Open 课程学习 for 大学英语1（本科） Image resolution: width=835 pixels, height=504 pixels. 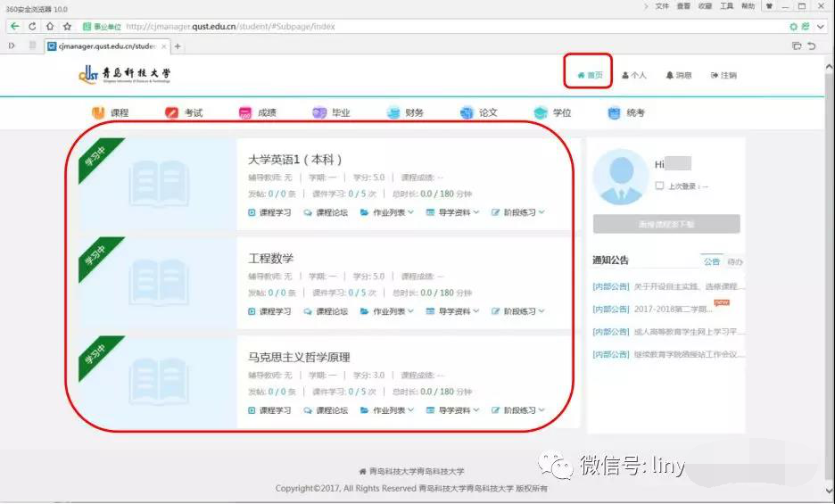point(269,212)
